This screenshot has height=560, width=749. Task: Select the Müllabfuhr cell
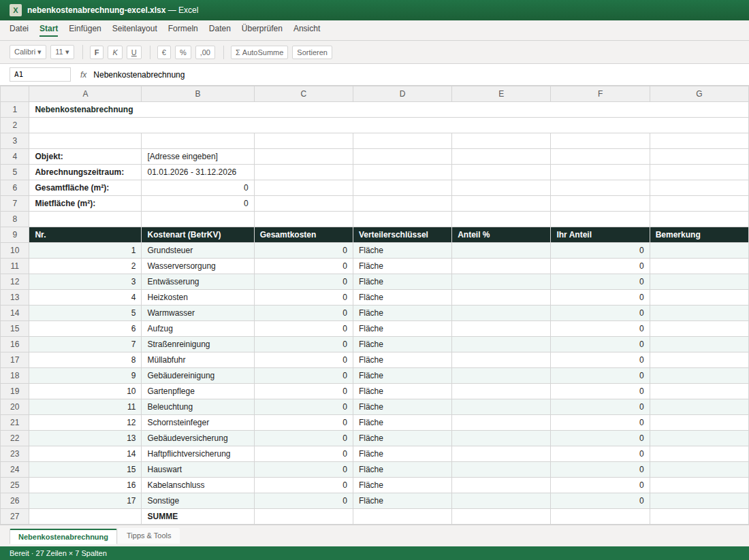(x=197, y=360)
